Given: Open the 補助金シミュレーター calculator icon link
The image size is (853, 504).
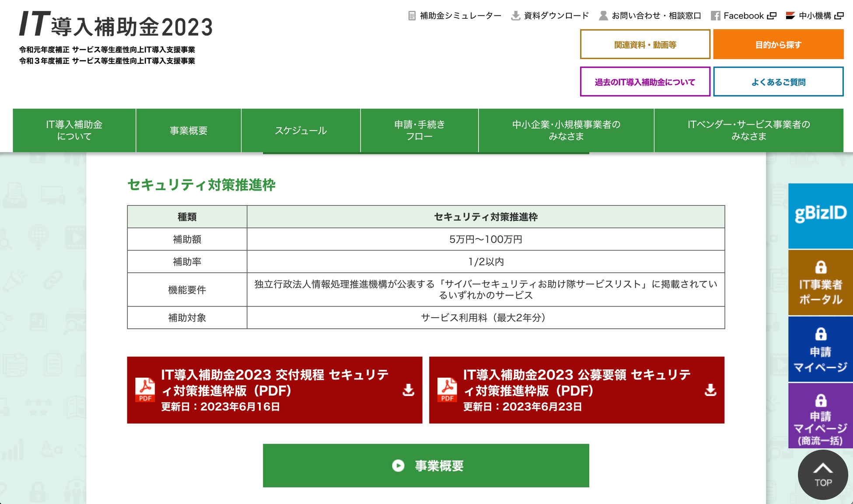Looking at the screenshot, I should coord(412,16).
